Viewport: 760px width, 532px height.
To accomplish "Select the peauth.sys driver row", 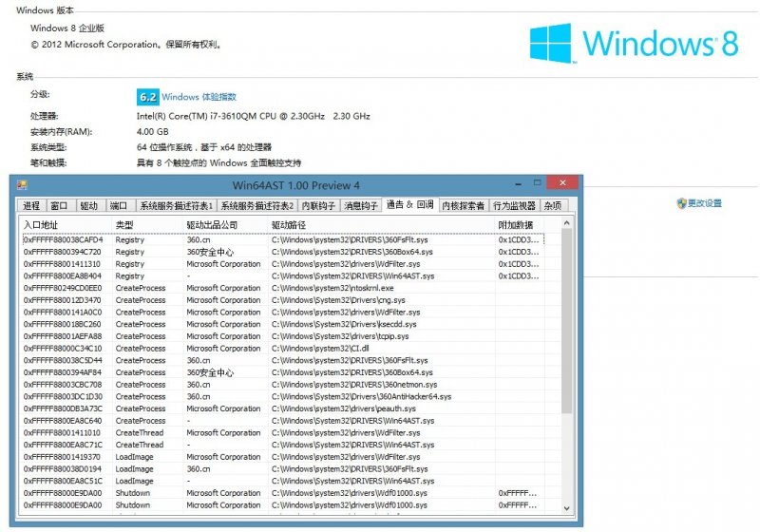I will click(283, 408).
